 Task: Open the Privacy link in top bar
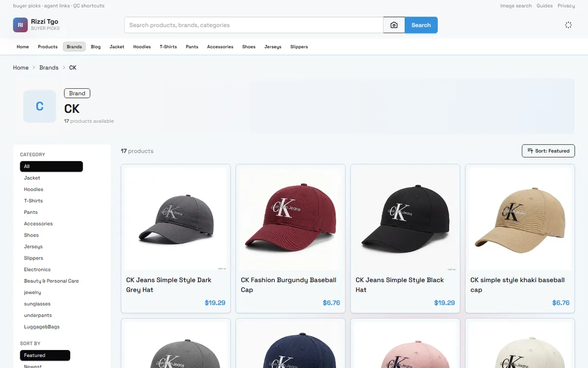566,6
